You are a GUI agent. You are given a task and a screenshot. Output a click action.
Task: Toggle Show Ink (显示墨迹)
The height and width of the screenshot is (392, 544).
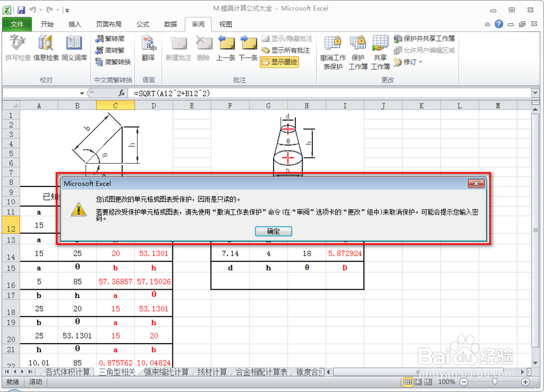(280, 62)
